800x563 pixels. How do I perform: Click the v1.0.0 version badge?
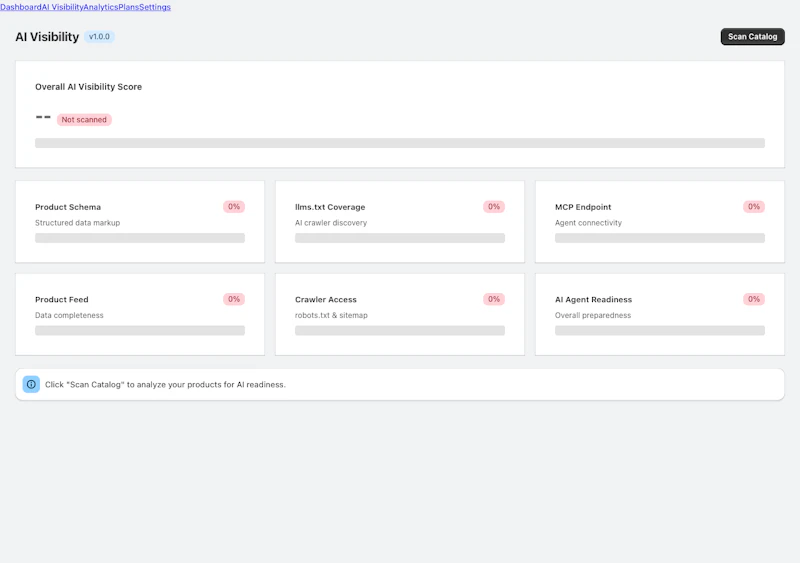[x=99, y=37]
